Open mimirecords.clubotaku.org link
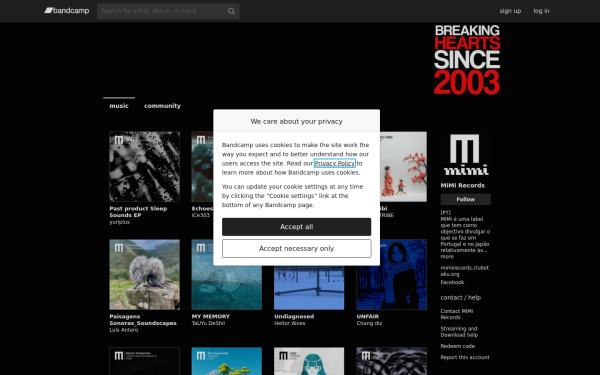This screenshot has width=600, height=375. click(464, 271)
